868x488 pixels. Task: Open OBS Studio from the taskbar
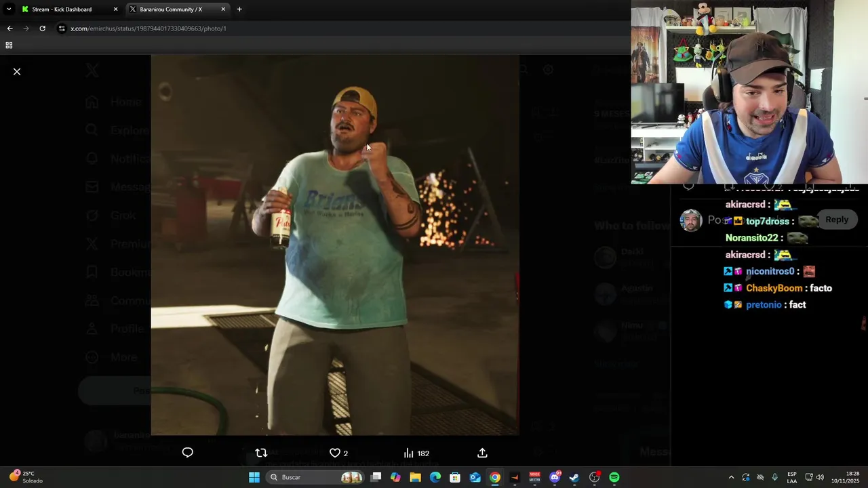[595, 477]
